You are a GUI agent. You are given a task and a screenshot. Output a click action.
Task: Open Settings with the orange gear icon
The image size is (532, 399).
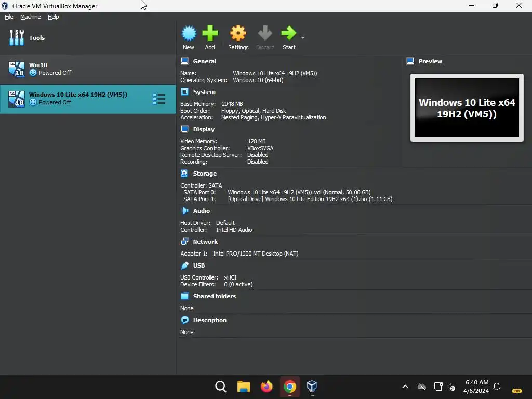(238, 33)
